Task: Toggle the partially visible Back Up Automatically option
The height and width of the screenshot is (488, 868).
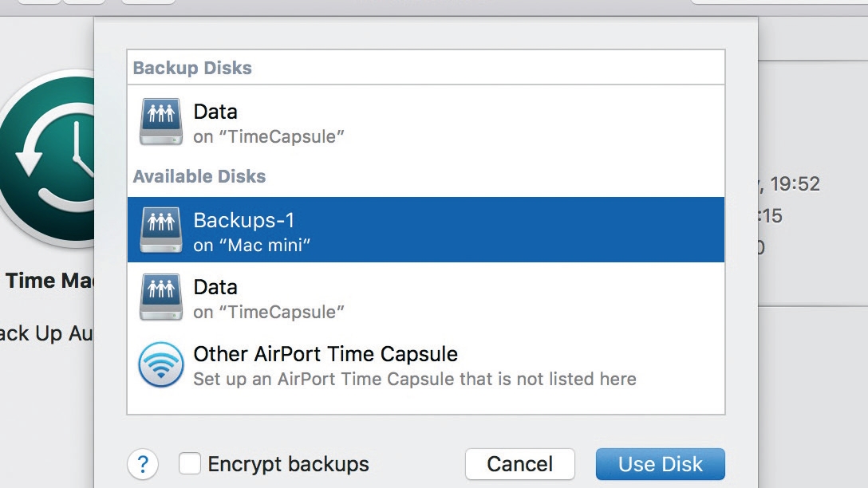Action: (46, 333)
